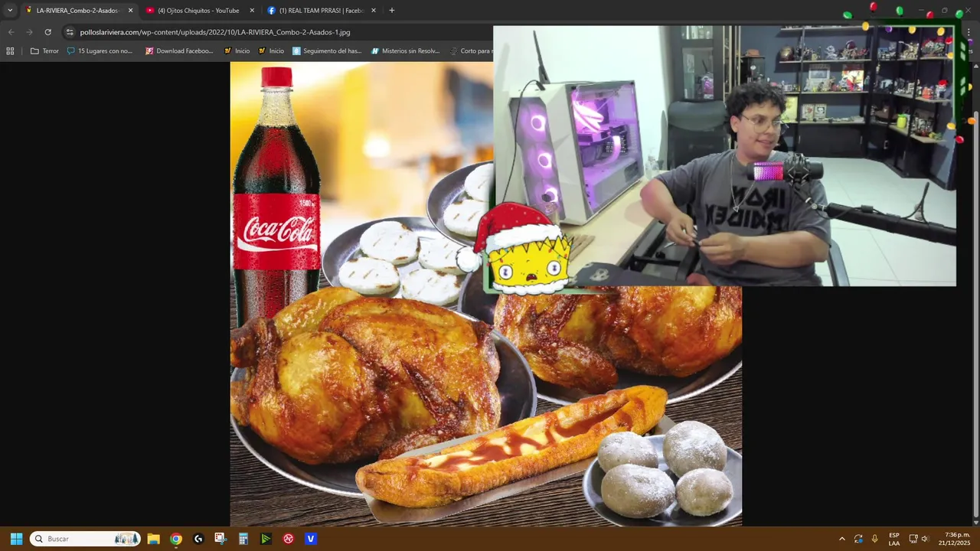The image size is (980, 551).
Task: Open the Chrome apps grid icon
Action: point(10,51)
